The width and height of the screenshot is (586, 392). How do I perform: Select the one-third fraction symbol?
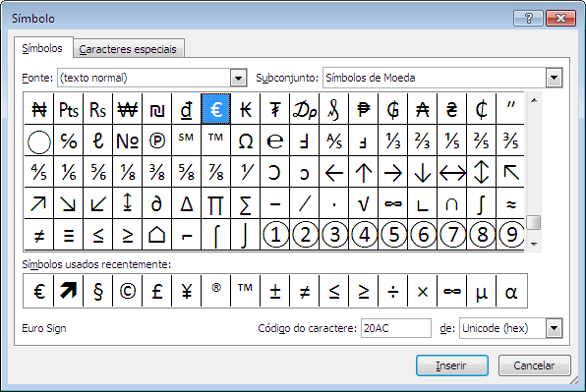point(393,140)
